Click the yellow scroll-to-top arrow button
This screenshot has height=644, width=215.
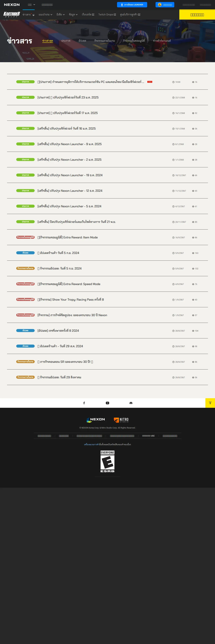pyautogui.click(x=210, y=403)
